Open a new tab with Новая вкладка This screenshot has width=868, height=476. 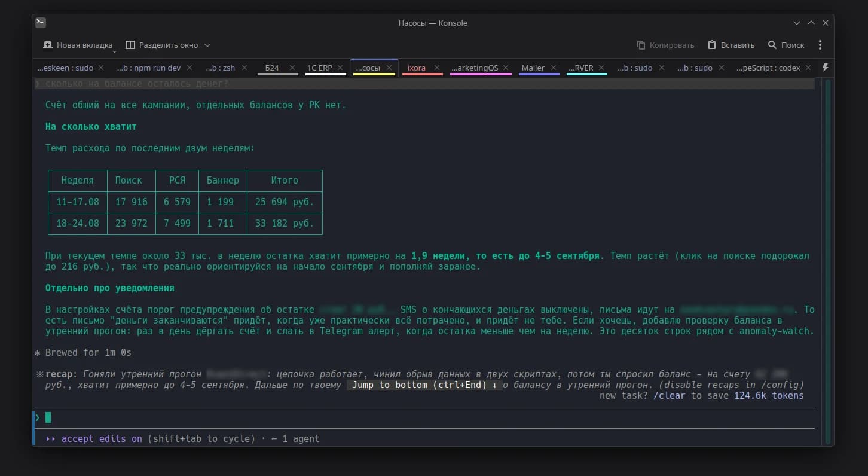coord(77,45)
